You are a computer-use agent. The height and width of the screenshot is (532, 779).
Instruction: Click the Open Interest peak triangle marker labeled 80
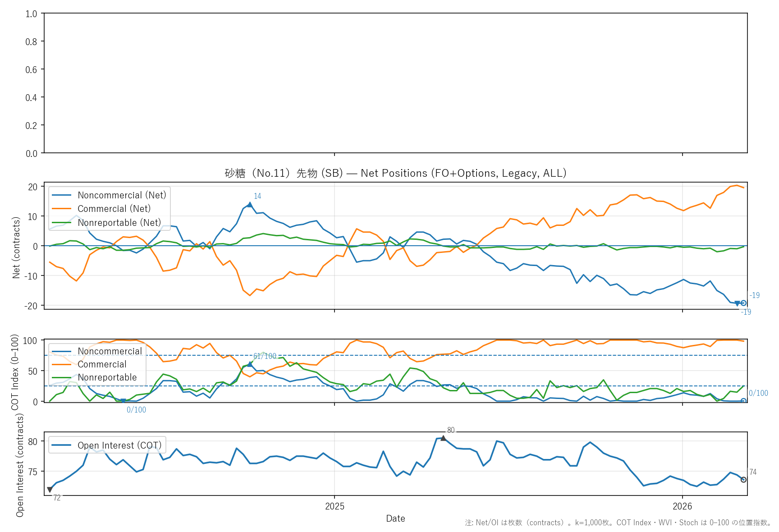pyautogui.click(x=443, y=438)
